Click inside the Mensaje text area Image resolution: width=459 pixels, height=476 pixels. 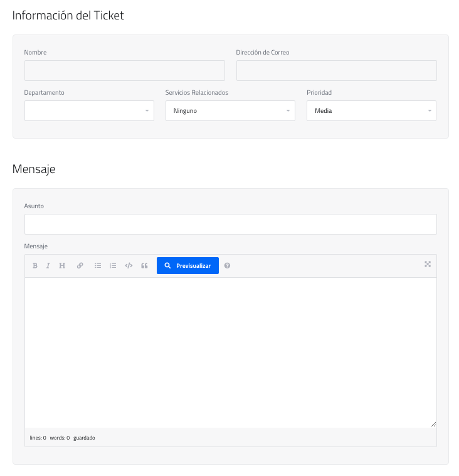click(x=230, y=351)
